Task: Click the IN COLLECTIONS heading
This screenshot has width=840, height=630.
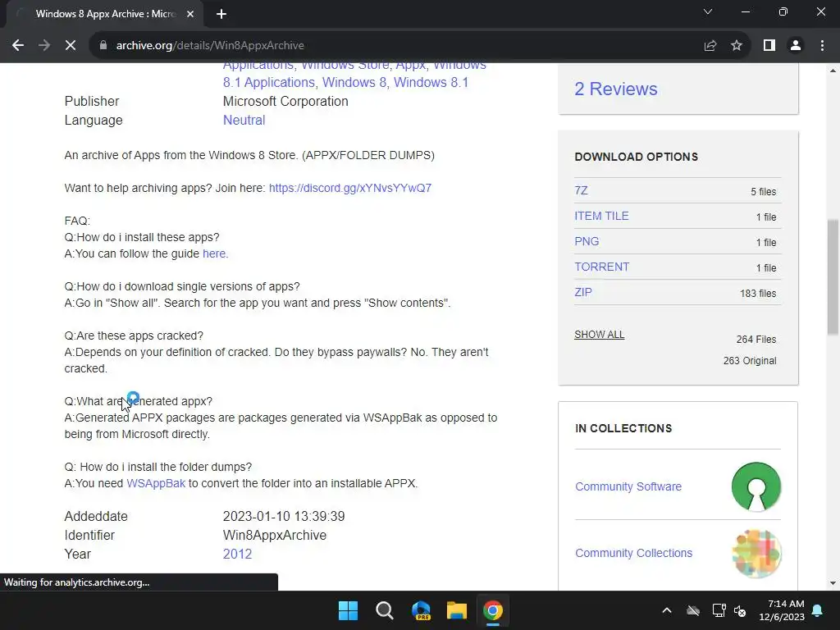Action: click(x=623, y=428)
